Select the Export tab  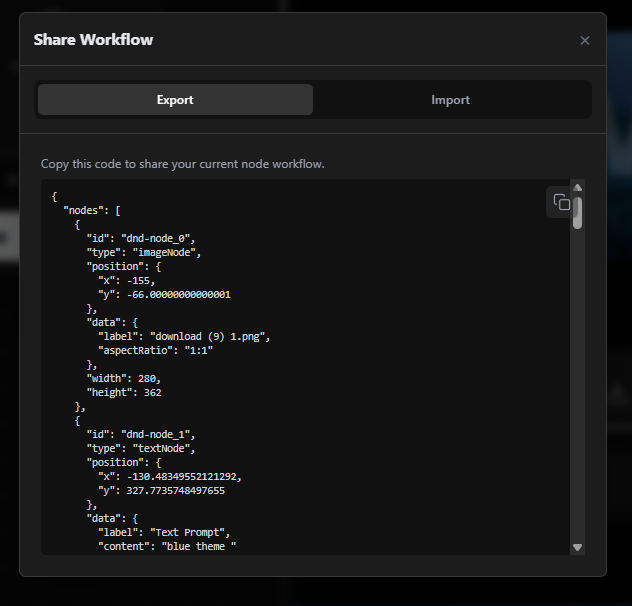pos(175,100)
